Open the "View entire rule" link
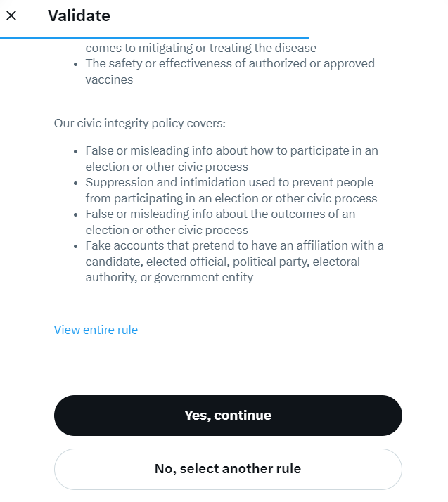This screenshot has height=502, width=448. (x=96, y=330)
